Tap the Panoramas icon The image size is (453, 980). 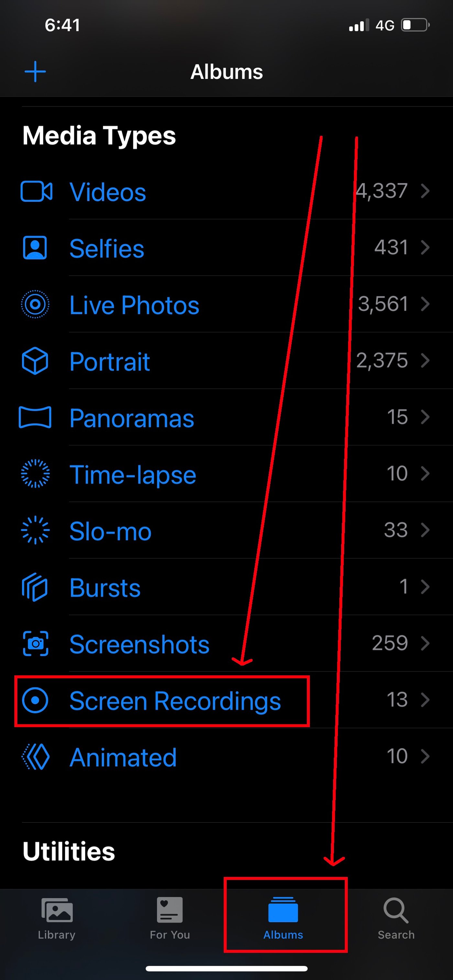(x=35, y=417)
